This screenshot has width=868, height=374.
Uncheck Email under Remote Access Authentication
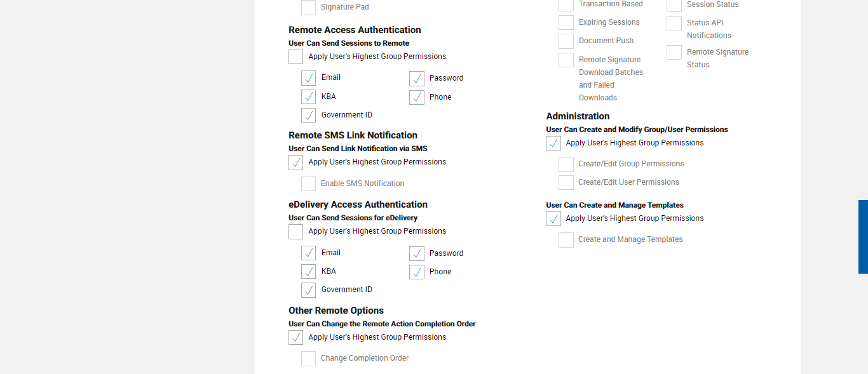point(309,78)
